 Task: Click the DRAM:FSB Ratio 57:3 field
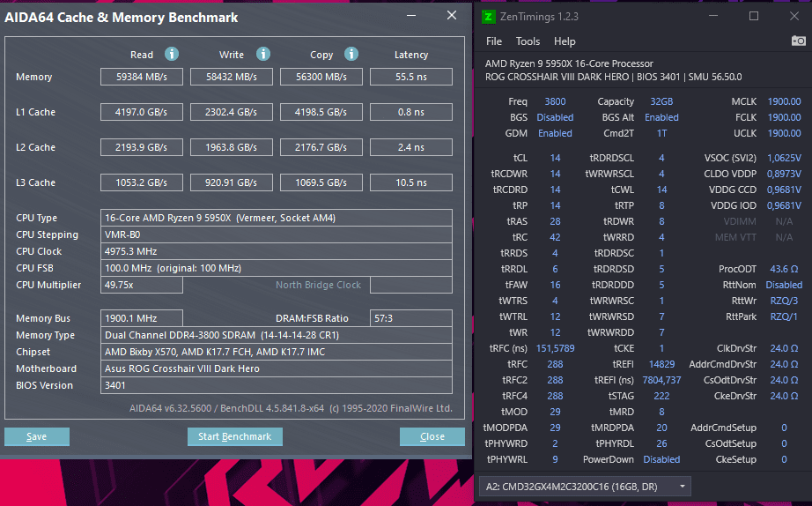click(x=411, y=318)
